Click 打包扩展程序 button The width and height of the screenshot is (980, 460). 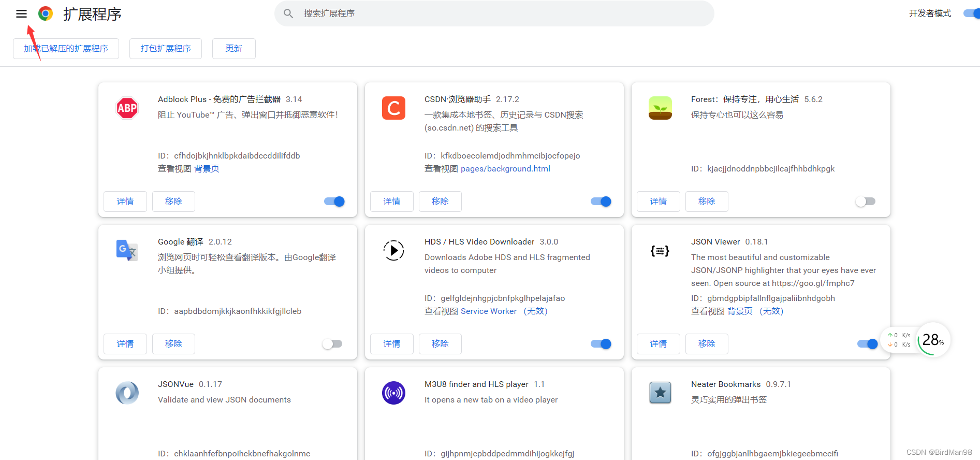pos(166,49)
